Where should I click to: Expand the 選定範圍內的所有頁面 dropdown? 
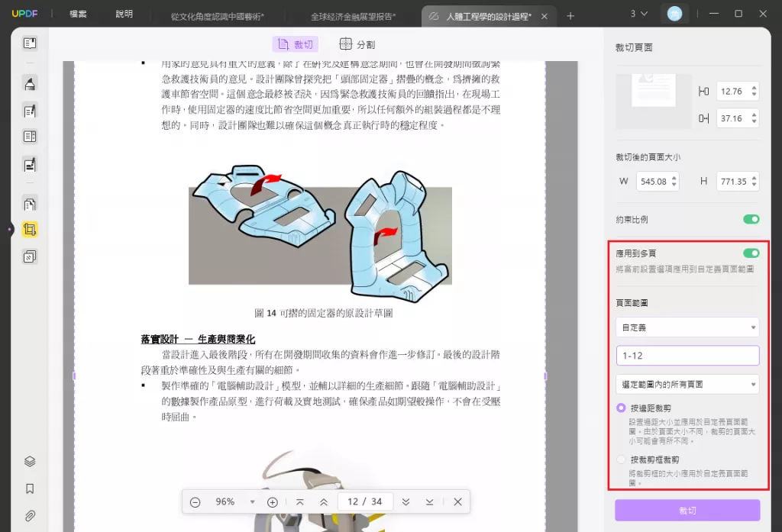point(686,384)
